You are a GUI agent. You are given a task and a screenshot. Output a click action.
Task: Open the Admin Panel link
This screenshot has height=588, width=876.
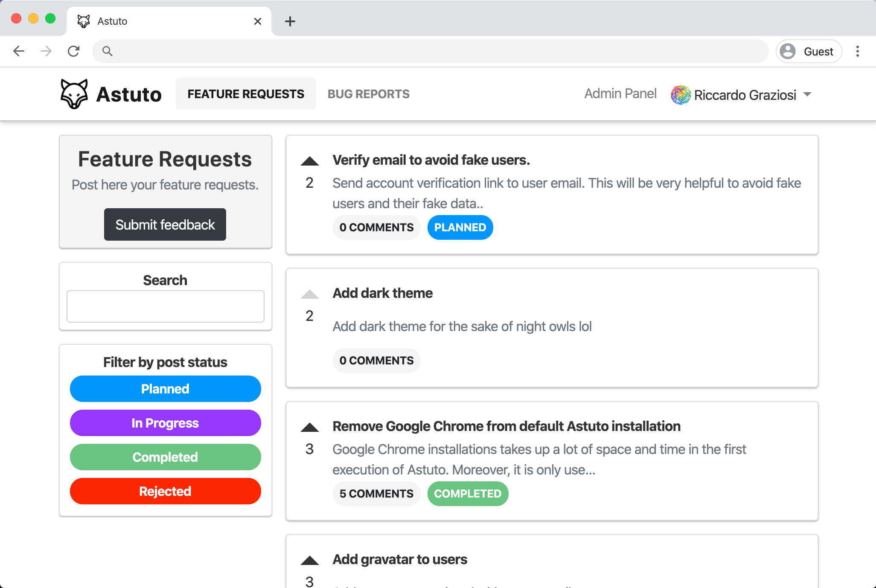(620, 93)
